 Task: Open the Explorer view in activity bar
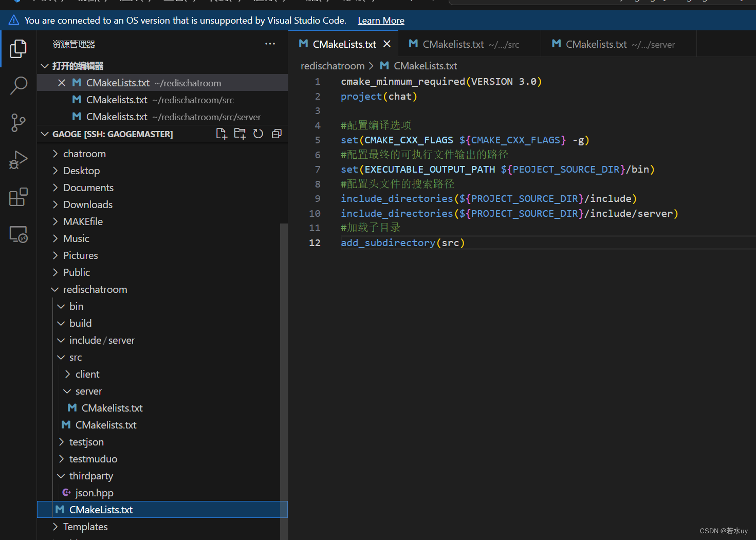click(19, 49)
